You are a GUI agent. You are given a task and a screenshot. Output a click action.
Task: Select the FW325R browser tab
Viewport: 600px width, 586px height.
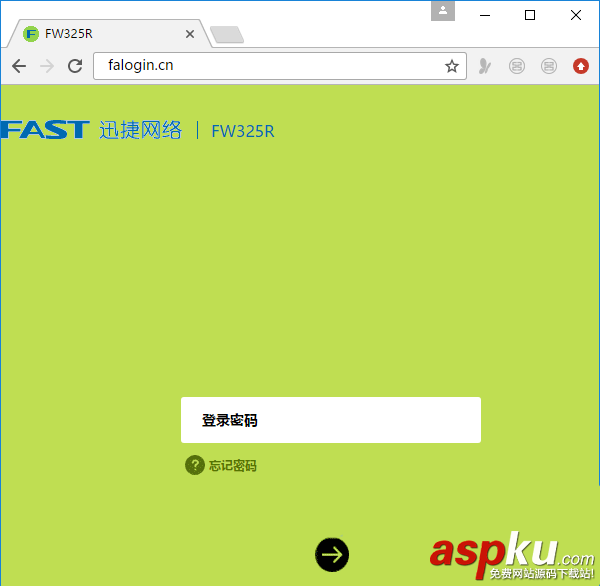coord(109,34)
